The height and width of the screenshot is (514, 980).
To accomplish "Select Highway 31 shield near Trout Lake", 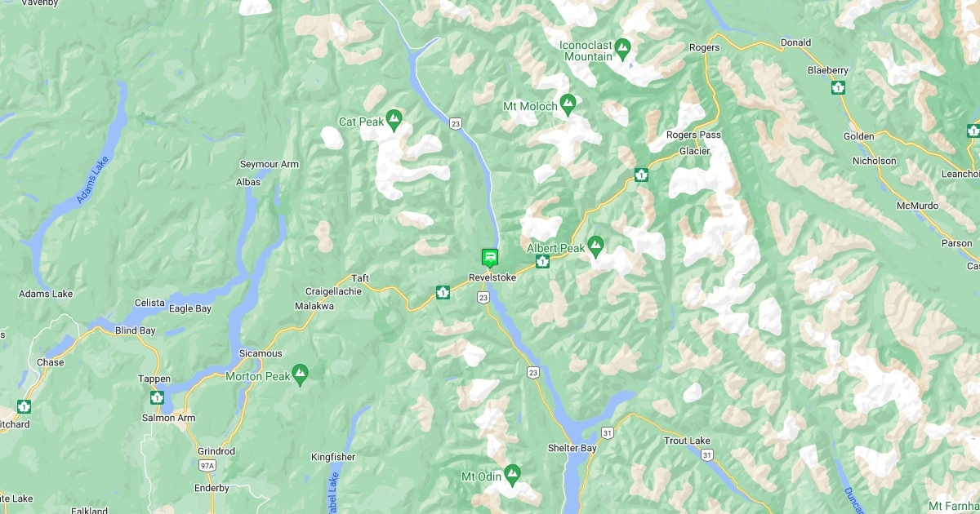I will 706,454.
